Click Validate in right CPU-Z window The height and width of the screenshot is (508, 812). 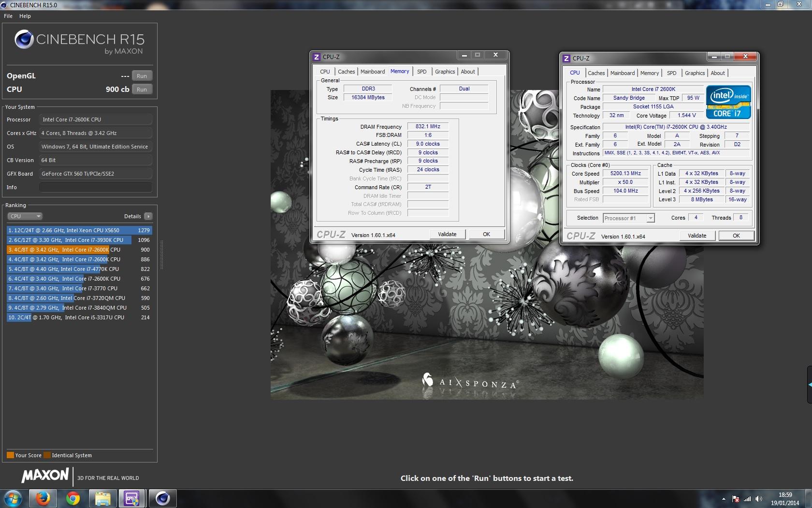click(697, 236)
